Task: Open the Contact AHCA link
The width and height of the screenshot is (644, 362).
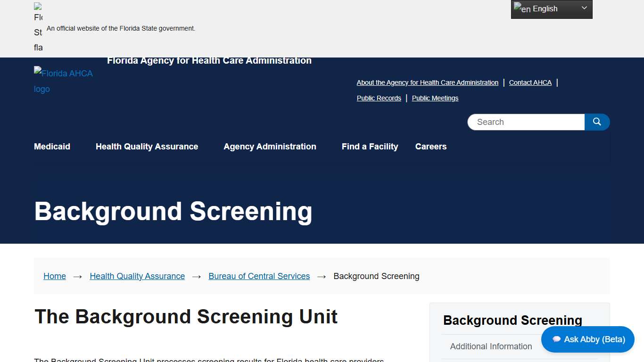Action: (x=530, y=82)
